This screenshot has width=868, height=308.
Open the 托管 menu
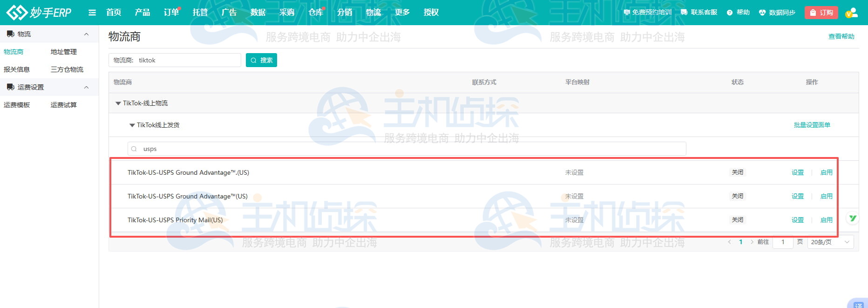200,13
